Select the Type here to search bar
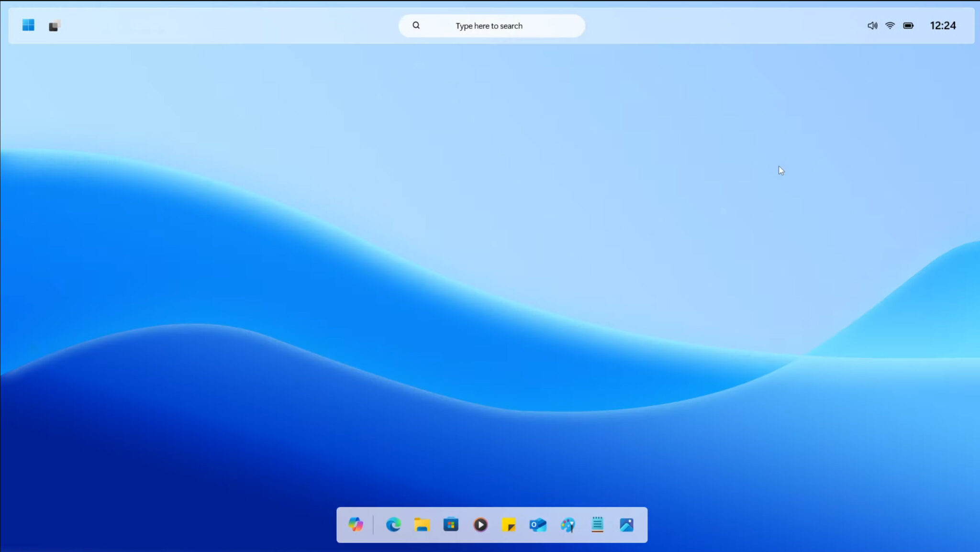980x552 pixels. pyautogui.click(x=489, y=25)
